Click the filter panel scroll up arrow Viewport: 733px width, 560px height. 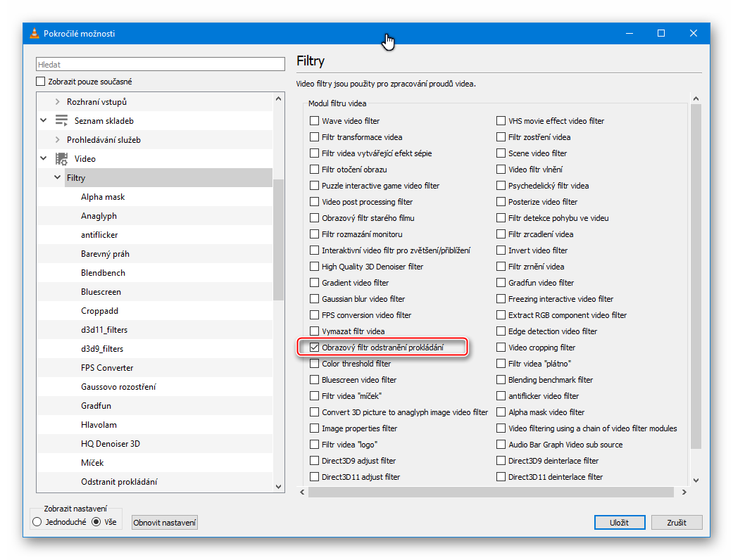(696, 99)
